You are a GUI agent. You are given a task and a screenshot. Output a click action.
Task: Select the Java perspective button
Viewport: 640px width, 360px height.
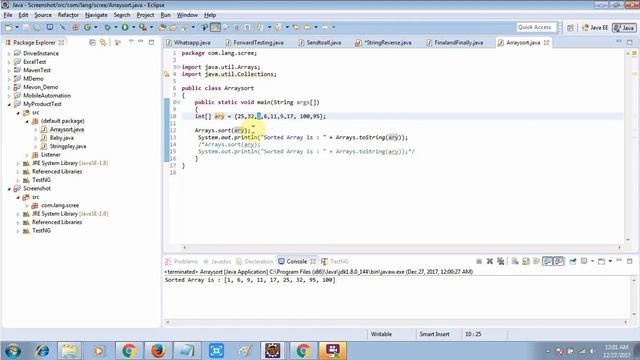[x=624, y=27]
